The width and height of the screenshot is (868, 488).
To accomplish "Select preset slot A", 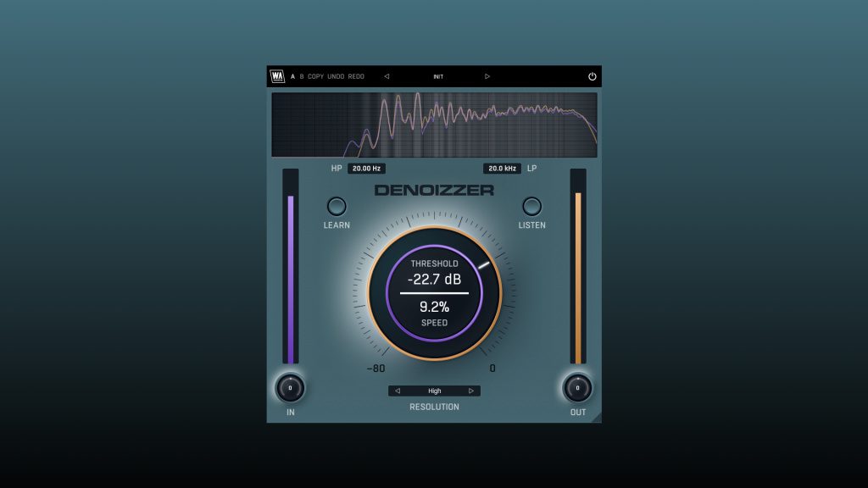I will click(x=292, y=76).
